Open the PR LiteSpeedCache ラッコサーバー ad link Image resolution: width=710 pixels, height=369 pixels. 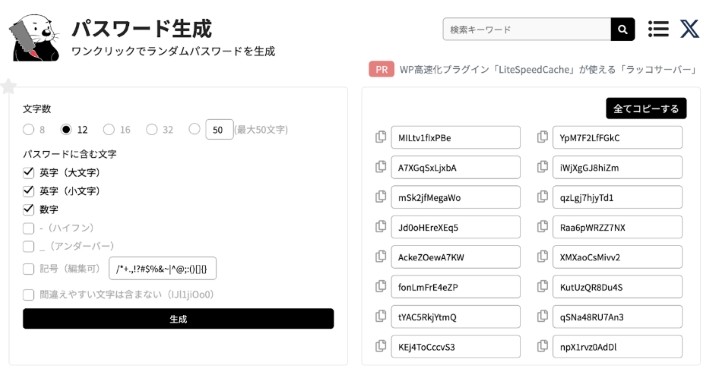(x=549, y=70)
